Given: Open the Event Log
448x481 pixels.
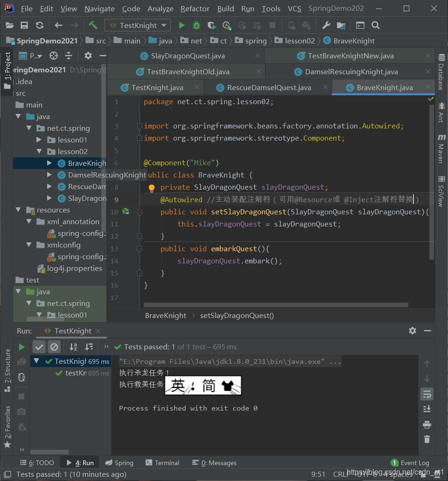Looking at the screenshot, I should (x=410, y=463).
